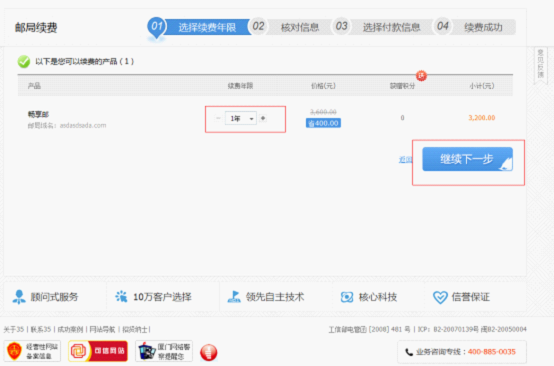Click the phone icon by hotline

click(409, 352)
